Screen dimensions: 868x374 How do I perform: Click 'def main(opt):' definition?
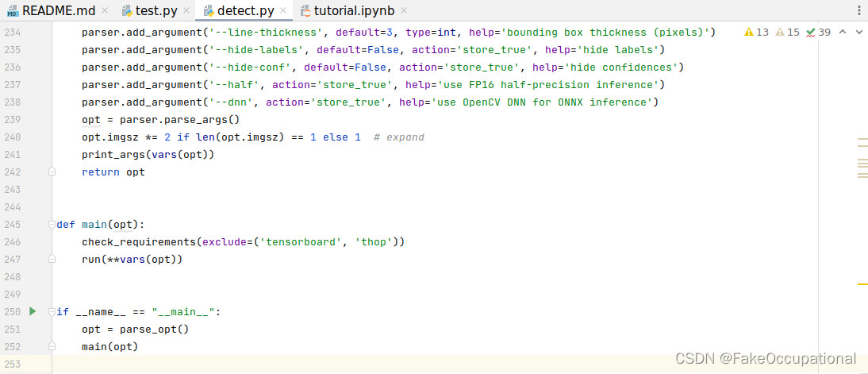click(100, 225)
